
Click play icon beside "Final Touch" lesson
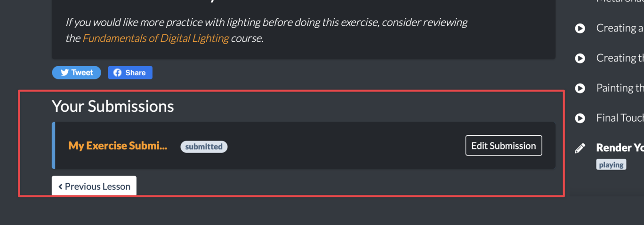[x=580, y=118]
